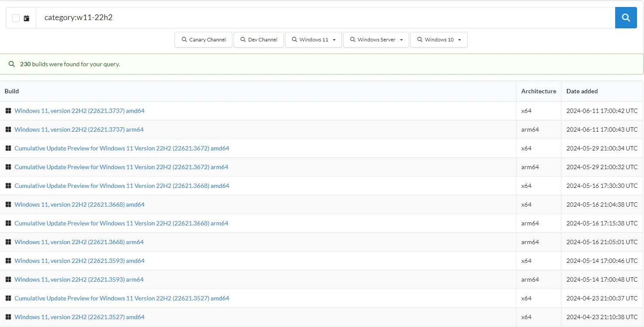Open Cumulative Update Preview (22621.3672) arm64

[121, 167]
